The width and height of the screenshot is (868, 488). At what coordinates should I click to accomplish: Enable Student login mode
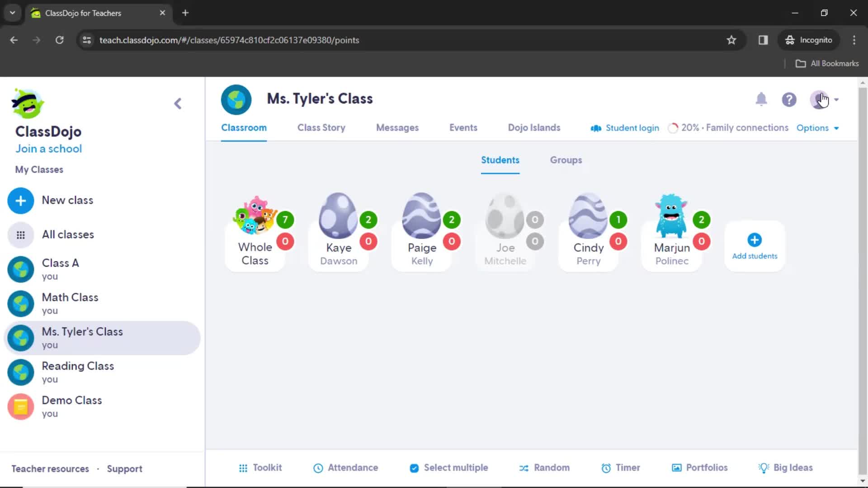tap(625, 127)
